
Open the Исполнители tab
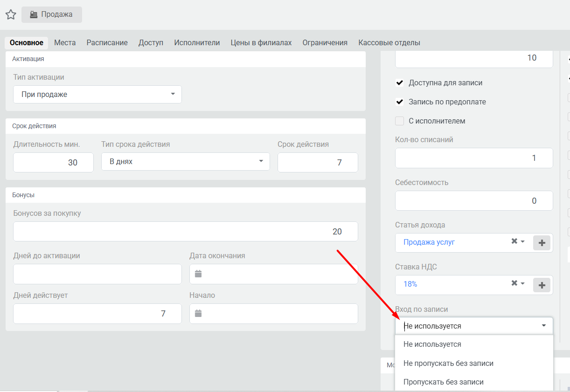pyautogui.click(x=197, y=42)
